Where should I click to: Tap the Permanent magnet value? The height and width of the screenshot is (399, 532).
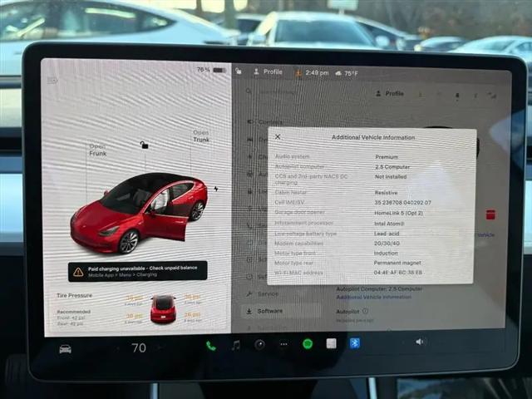pos(397,263)
